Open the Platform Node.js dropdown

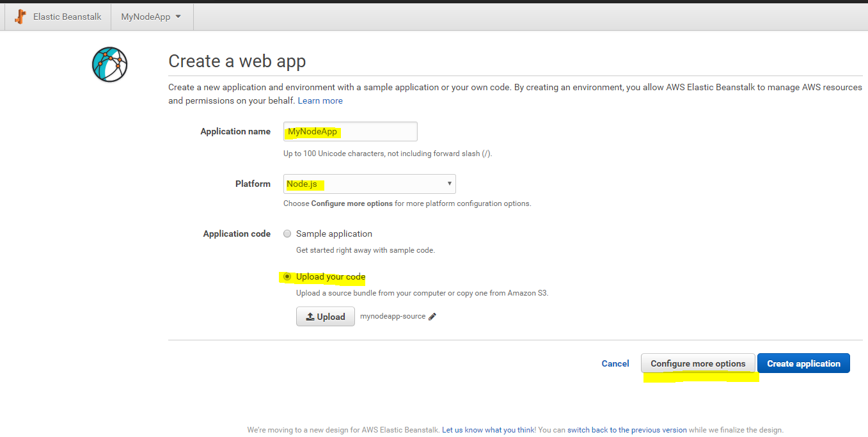coord(370,184)
